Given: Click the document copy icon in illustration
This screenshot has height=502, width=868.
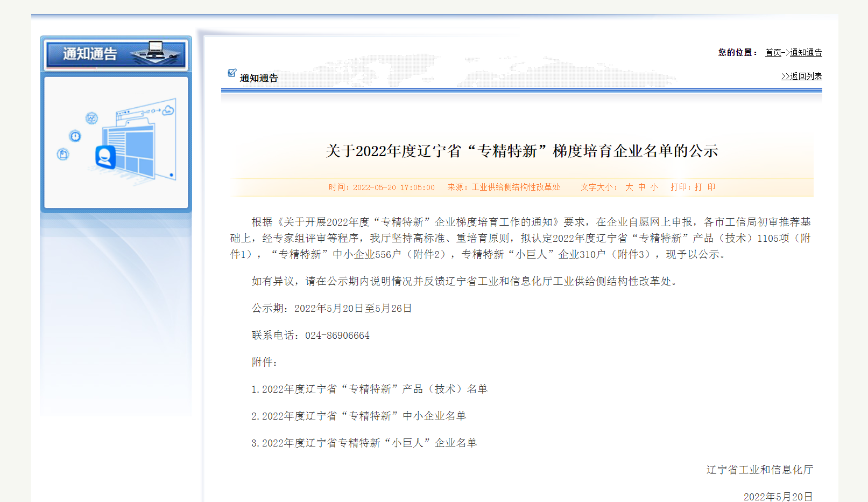Looking at the screenshot, I should 63,155.
